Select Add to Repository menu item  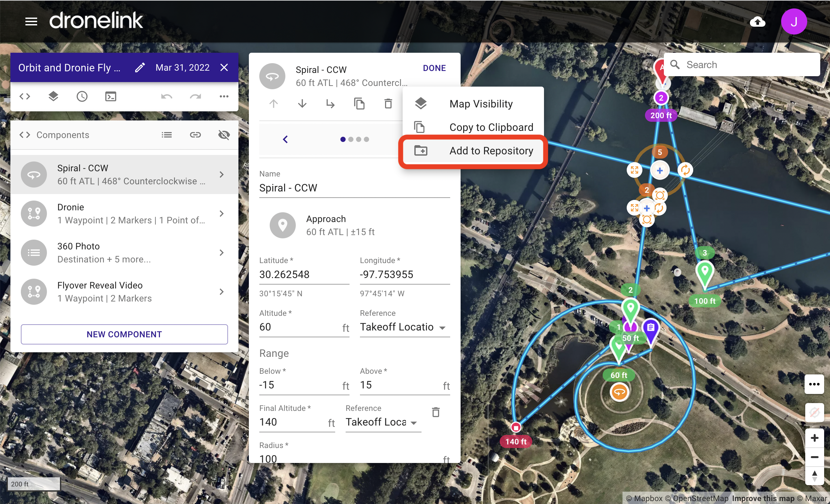tap(473, 151)
